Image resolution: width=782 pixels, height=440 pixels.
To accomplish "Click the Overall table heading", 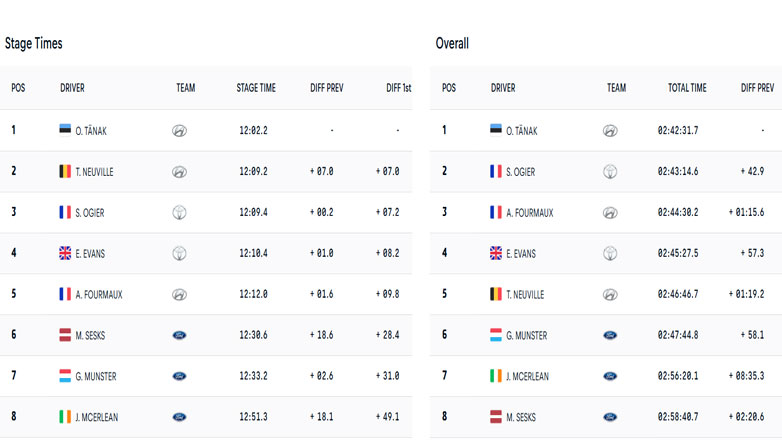I will (x=452, y=44).
